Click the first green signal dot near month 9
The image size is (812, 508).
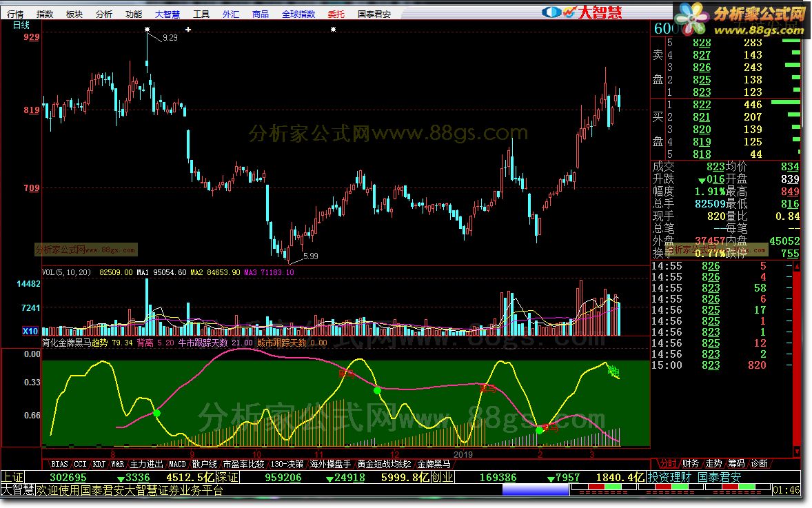(x=157, y=413)
